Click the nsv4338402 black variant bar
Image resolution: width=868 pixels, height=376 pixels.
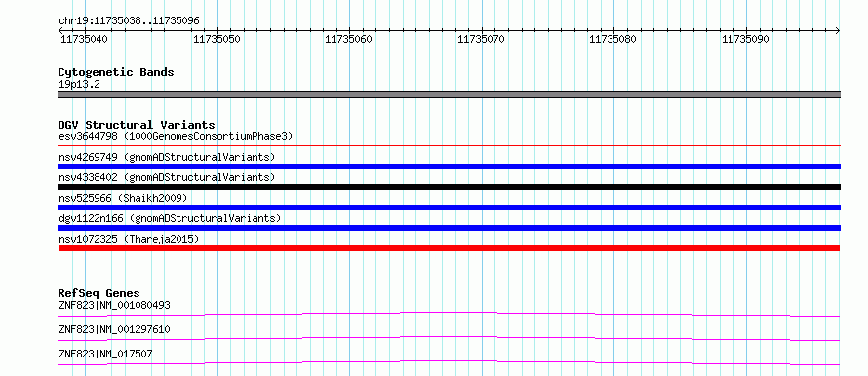coord(449,187)
